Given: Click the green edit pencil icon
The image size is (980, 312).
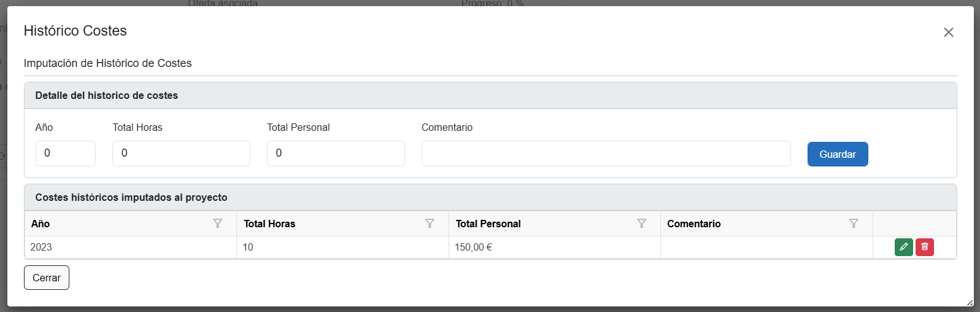Looking at the screenshot, I should pyautogui.click(x=903, y=247).
